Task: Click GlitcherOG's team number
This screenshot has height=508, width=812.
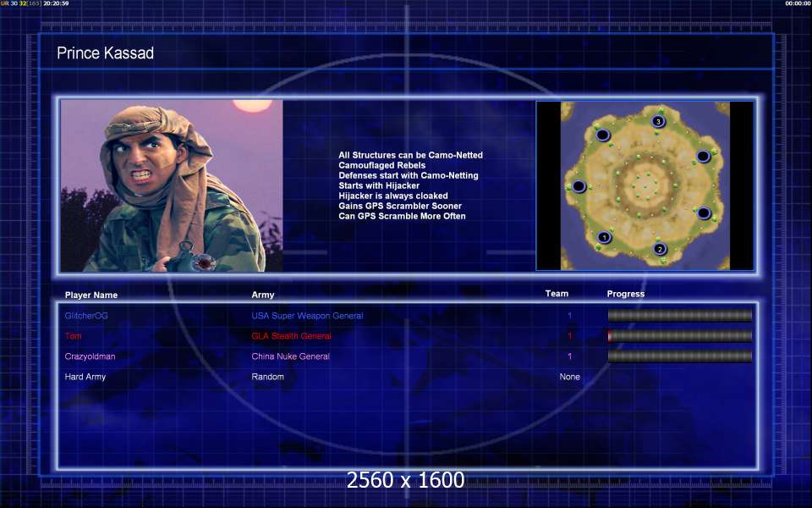Action: click(569, 316)
